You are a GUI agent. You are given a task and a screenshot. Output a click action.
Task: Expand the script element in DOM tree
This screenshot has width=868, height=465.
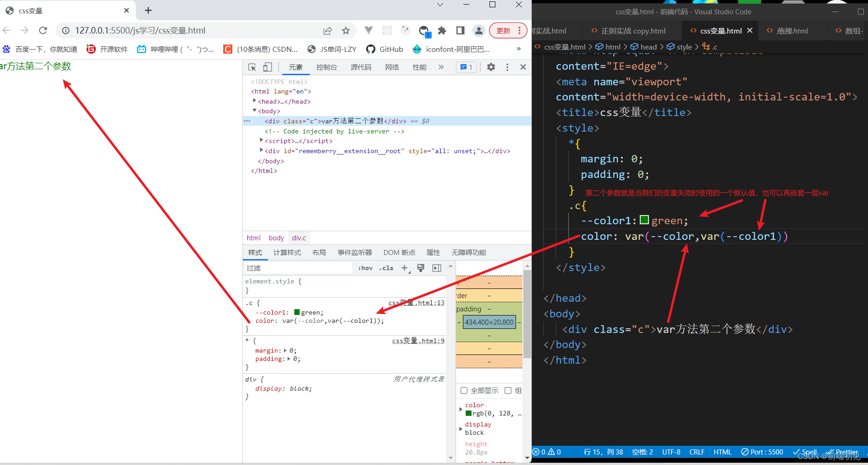point(261,140)
